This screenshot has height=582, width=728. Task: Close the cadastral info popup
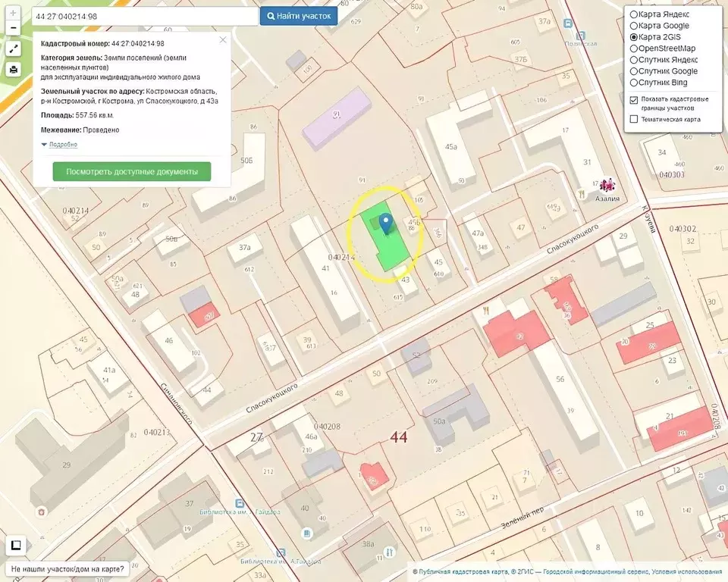tap(222, 40)
